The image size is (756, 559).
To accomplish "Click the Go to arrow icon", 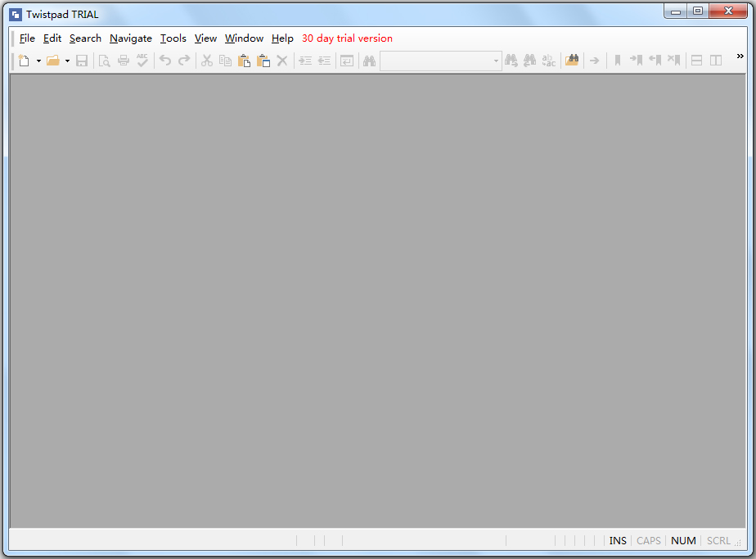I will [x=595, y=61].
